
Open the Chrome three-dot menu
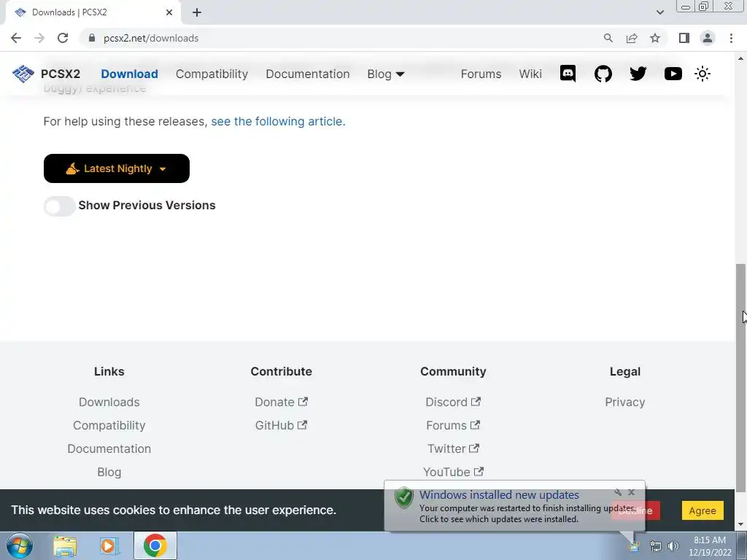coord(731,38)
